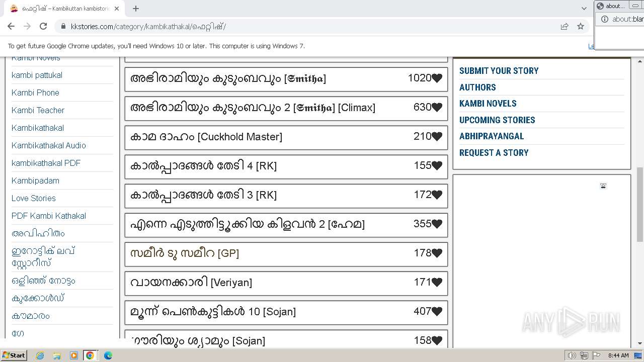This screenshot has height=362, width=644.
Task: Bookmark this page with the star icon
Action: tap(581, 27)
